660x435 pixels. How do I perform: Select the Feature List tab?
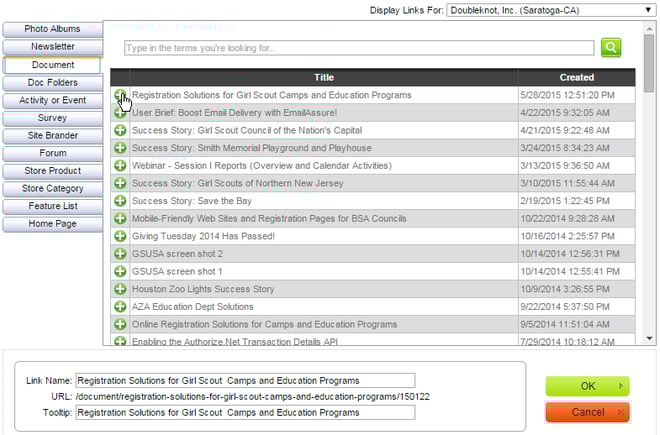[x=53, y=206]
